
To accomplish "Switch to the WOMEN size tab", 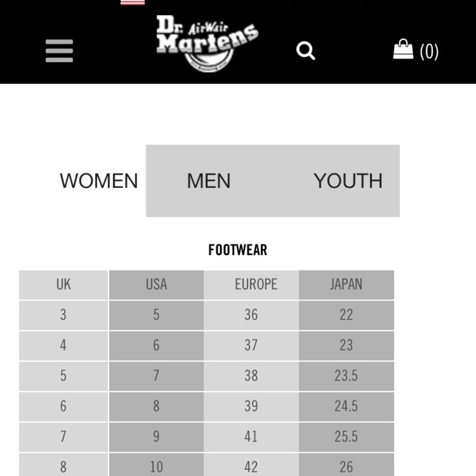I will 99,181.
